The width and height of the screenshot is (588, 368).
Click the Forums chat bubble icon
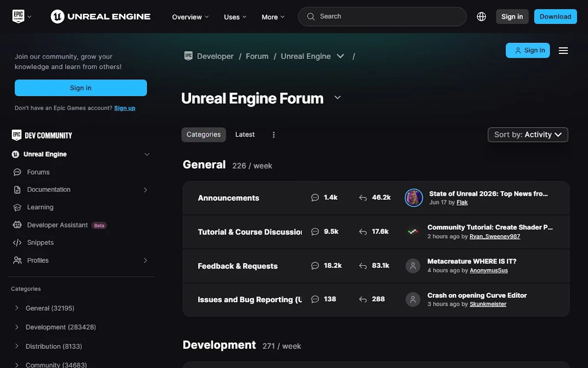tap(17, 172)
